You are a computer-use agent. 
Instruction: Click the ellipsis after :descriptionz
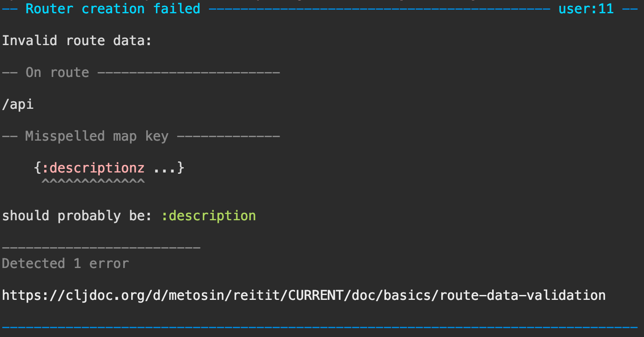pyautogui.click(x=165, y=168)
